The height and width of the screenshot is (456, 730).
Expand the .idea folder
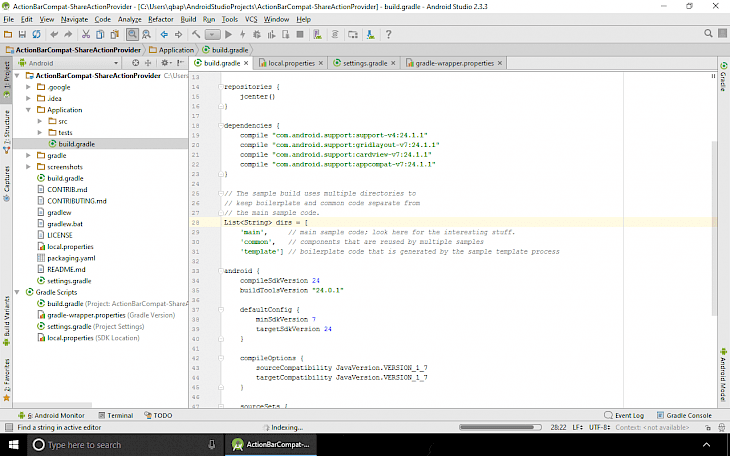click(28, 98)
